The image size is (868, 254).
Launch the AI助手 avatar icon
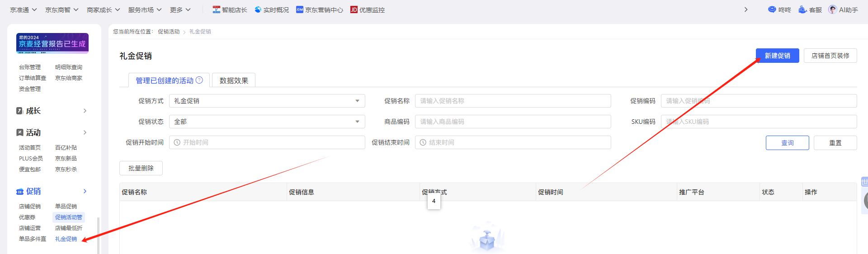(832, 9)
